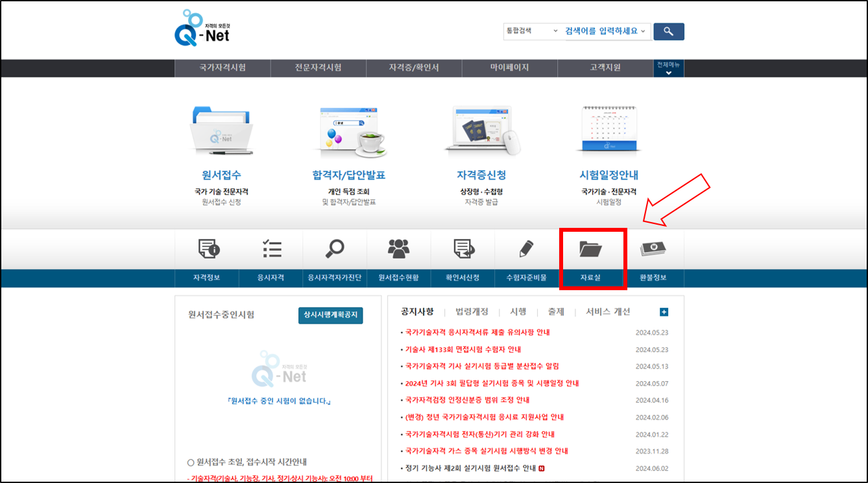Click the search magnifier button

pos(669,31)
